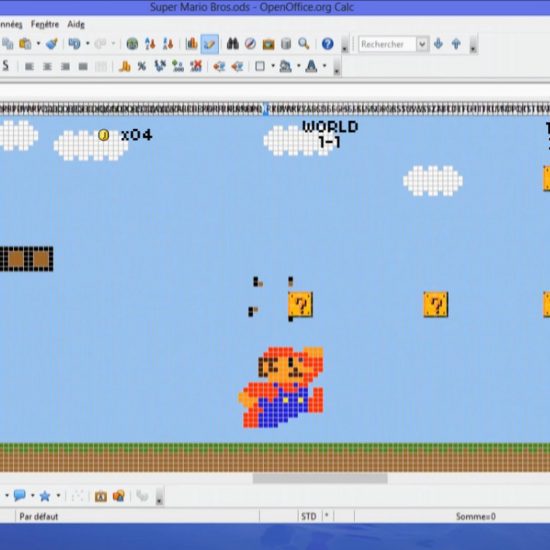Sort cells ascending
The image size is (550, 550).
(150, 44)
